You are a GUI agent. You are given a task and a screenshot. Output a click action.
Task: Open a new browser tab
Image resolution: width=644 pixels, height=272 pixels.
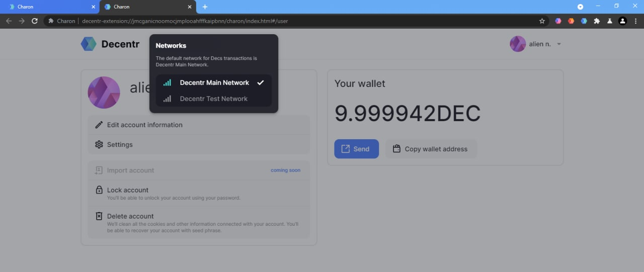[205, 7]
